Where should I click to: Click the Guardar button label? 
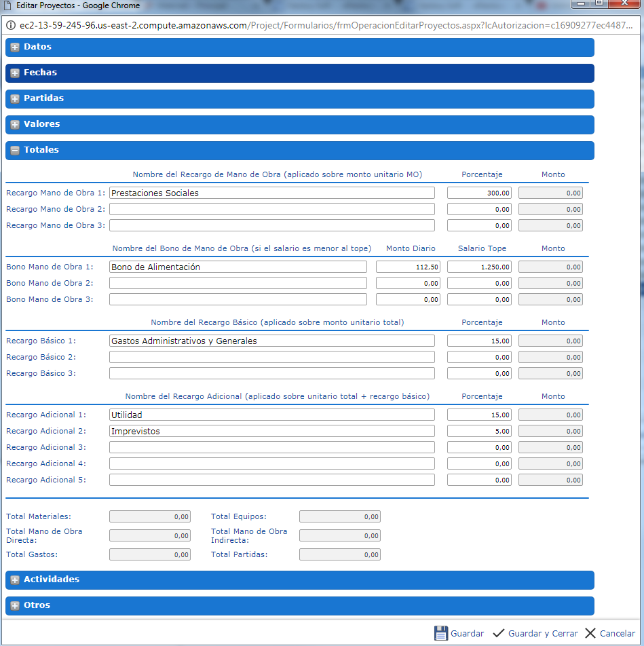tap(468, 633)
